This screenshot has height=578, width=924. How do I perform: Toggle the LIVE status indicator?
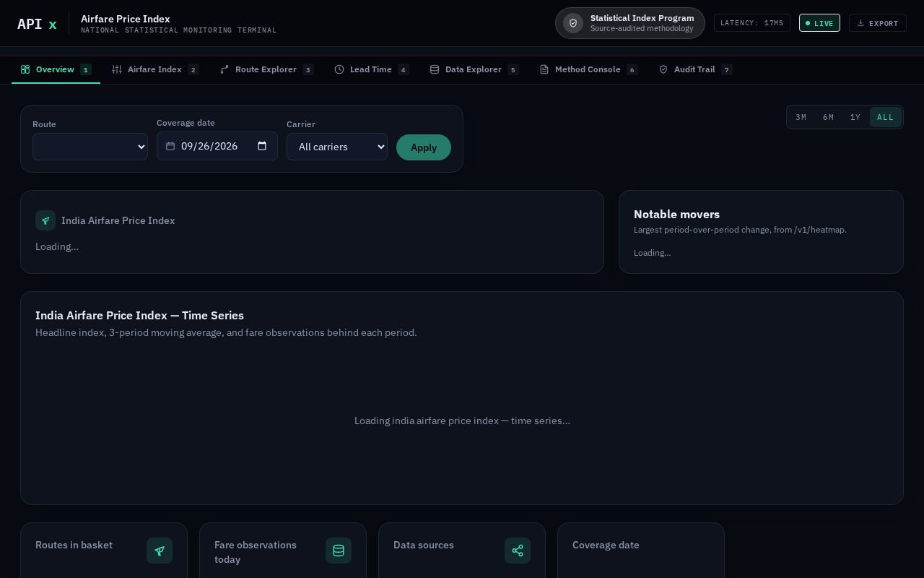point(819,23)
